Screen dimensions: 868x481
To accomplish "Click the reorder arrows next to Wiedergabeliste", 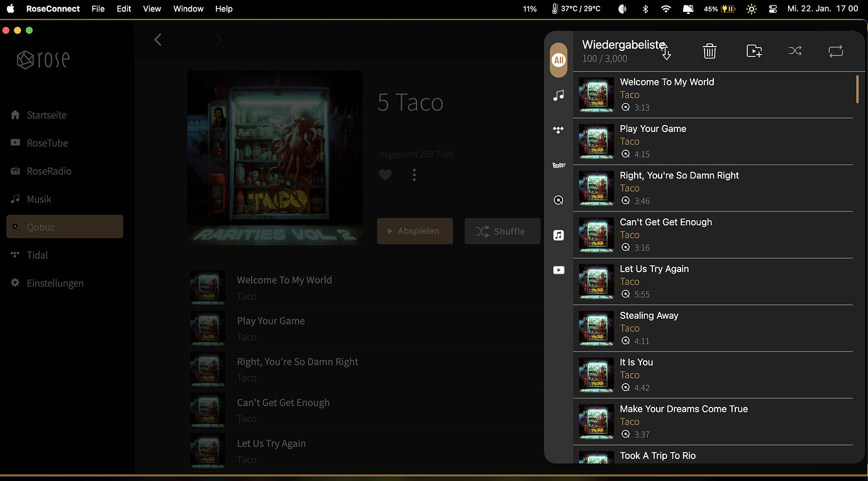I will tap(667, 53).
